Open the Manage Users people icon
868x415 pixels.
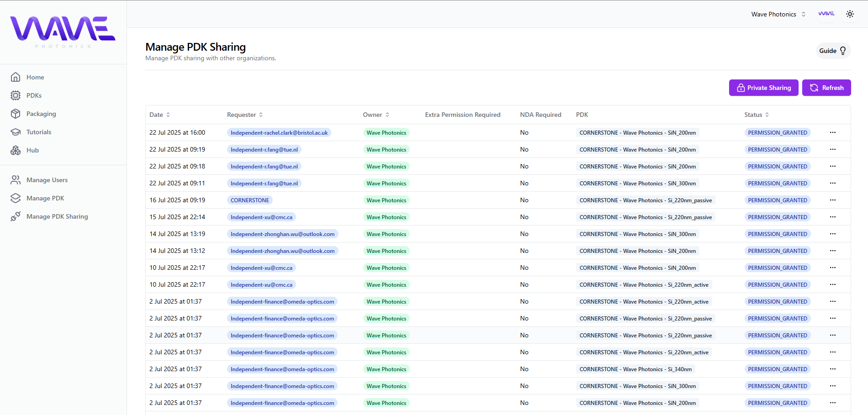tap(16, 180)
